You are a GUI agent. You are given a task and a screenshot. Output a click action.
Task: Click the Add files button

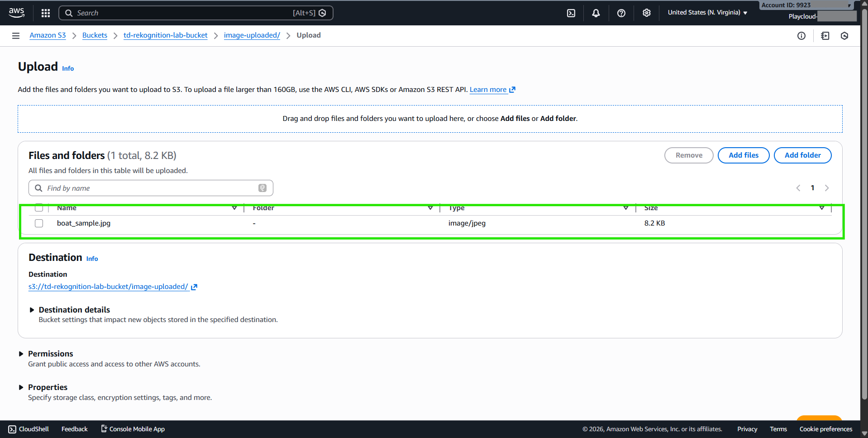click(743, 155)
